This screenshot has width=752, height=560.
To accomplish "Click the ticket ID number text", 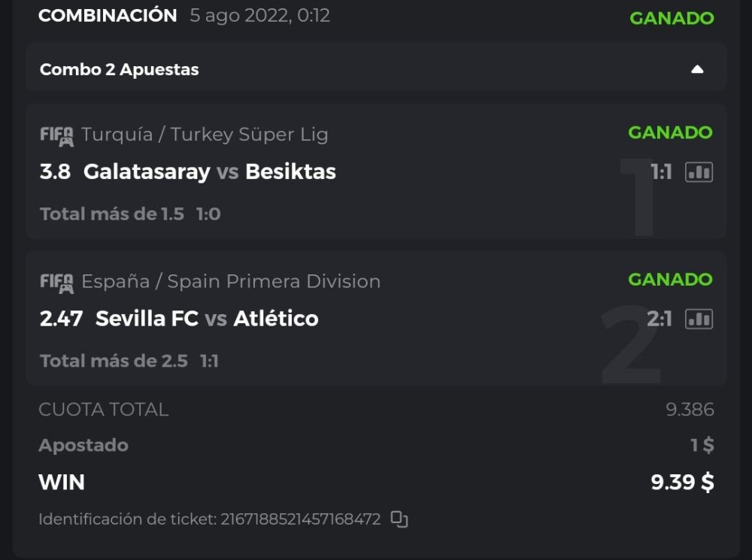I will tap(301, 519).
